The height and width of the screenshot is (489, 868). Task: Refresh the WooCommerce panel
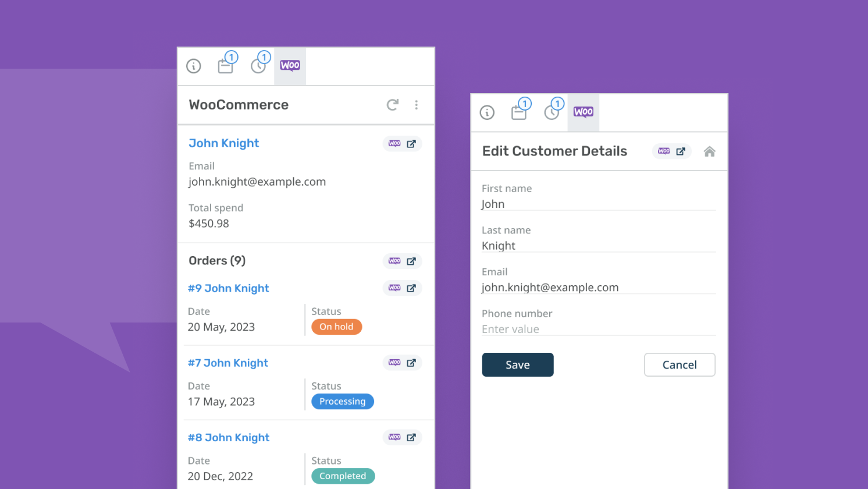(392, 105)
